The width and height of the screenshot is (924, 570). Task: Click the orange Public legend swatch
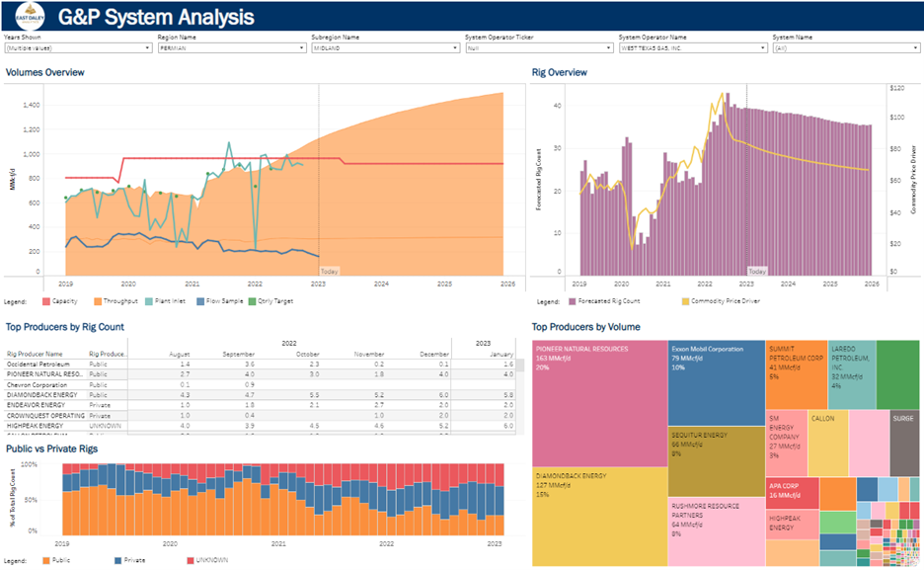pyautogui.click(x=46, y=560)
